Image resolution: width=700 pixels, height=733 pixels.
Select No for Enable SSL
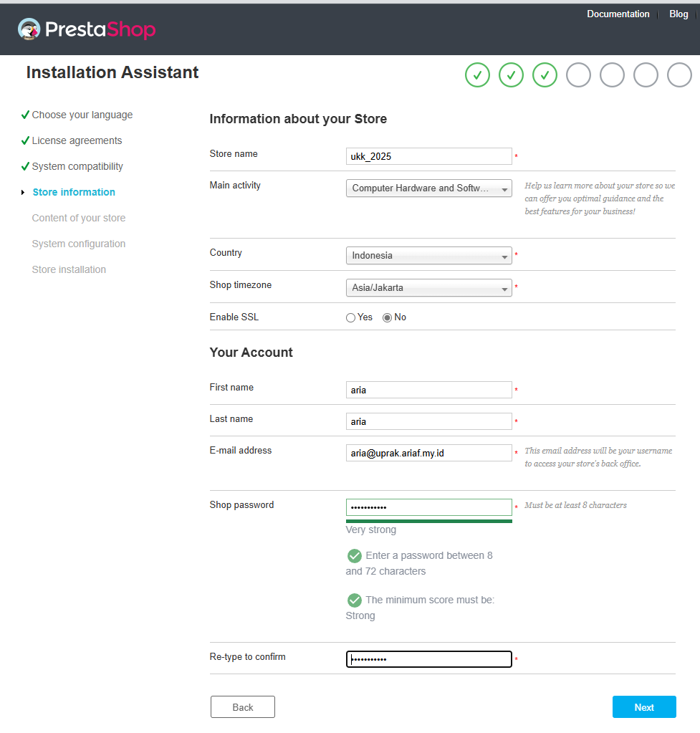387,318
